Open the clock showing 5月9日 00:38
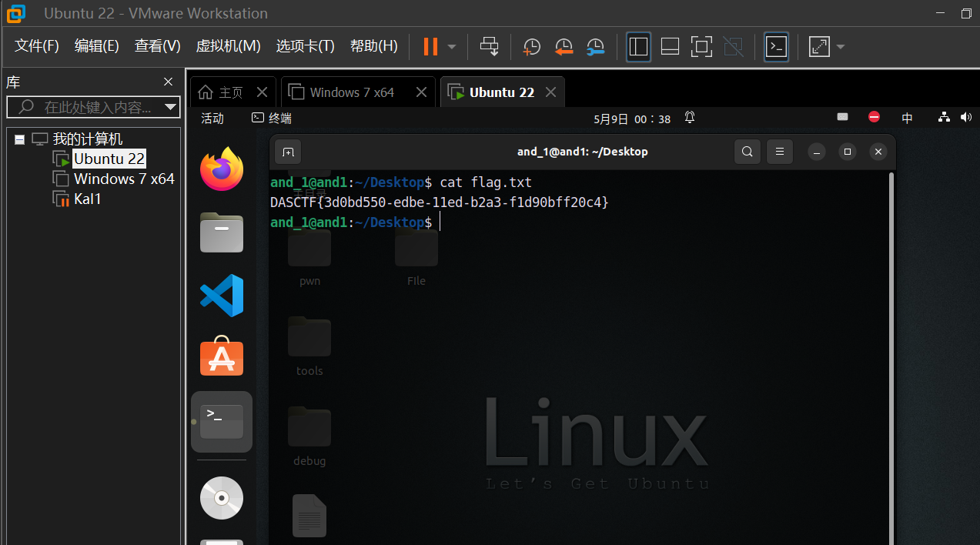 point(632,119)
